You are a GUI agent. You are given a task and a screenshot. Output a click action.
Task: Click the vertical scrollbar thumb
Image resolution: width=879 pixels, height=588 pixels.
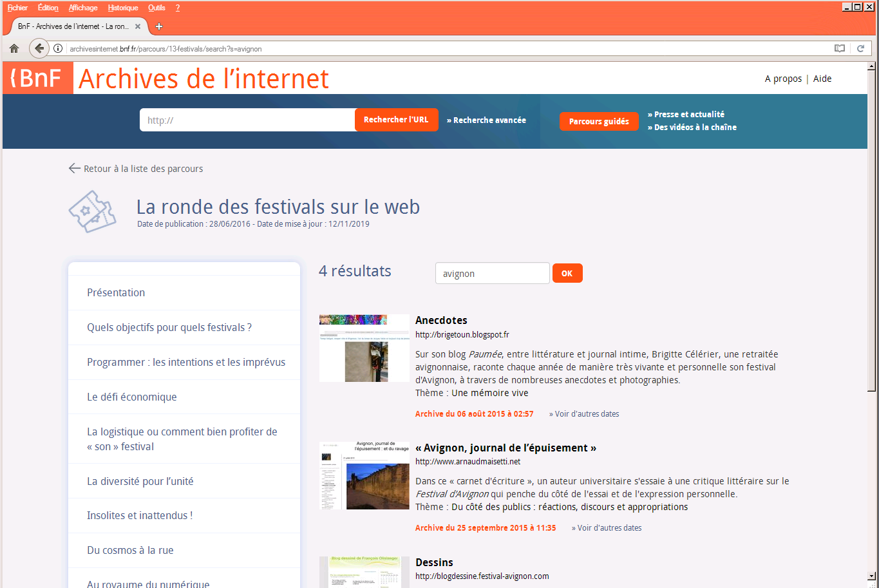click(872, 231)
